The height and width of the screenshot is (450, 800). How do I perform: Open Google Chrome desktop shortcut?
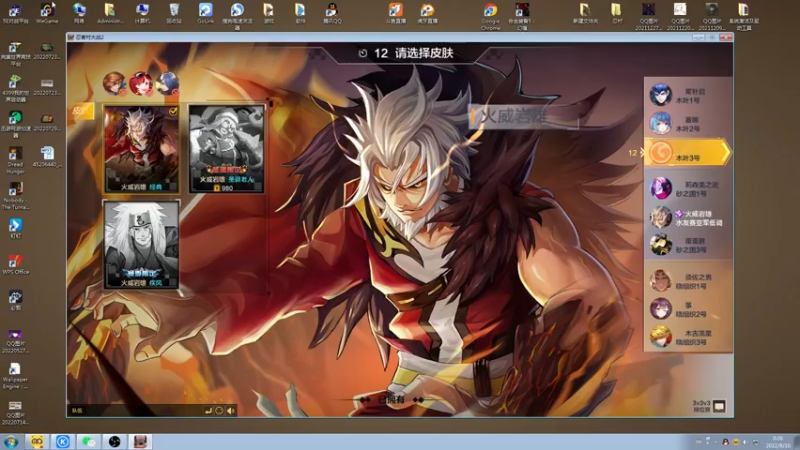(x=490, y=16)
